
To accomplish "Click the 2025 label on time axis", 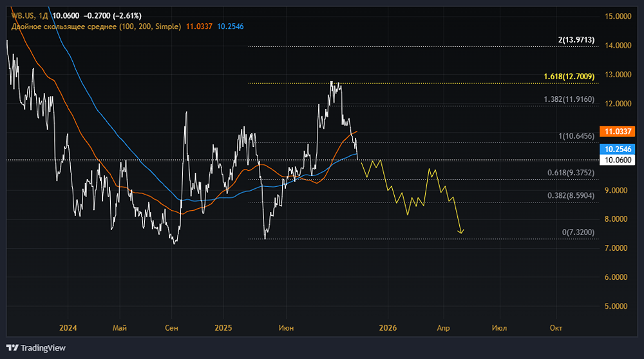I will pos(223,328).
